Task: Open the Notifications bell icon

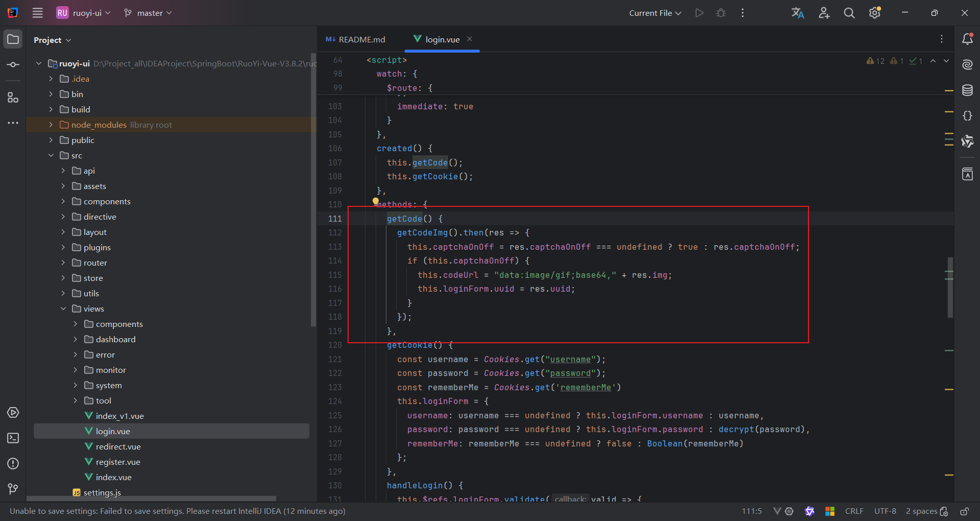Action: pos(967,39)
